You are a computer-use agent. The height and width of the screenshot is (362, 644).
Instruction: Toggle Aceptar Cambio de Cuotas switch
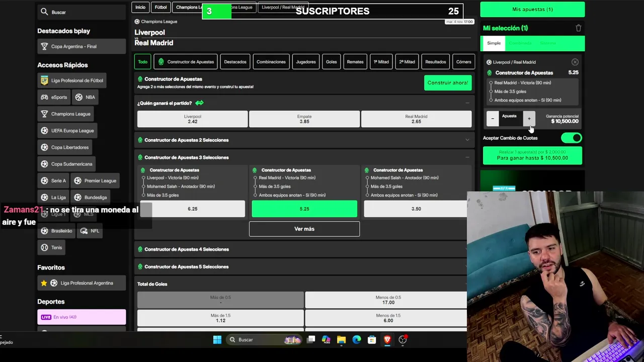(x=572, y=138)
